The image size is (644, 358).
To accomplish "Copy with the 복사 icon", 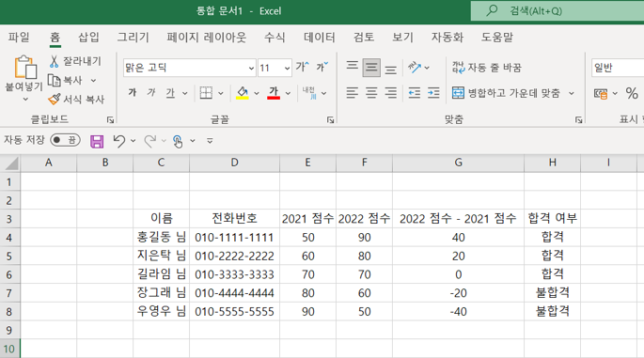I will (54, 80).
